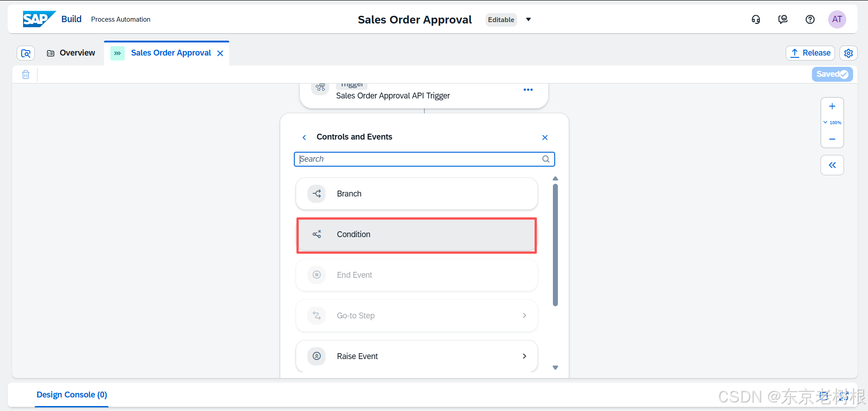Open the headset support icon
The image size is (868, 411).
point(756,19)
